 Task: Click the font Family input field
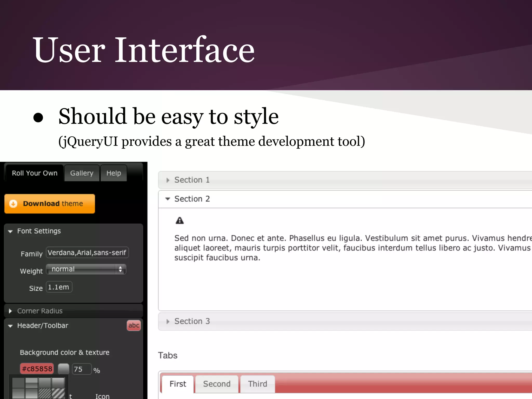(x=87, y=252)
